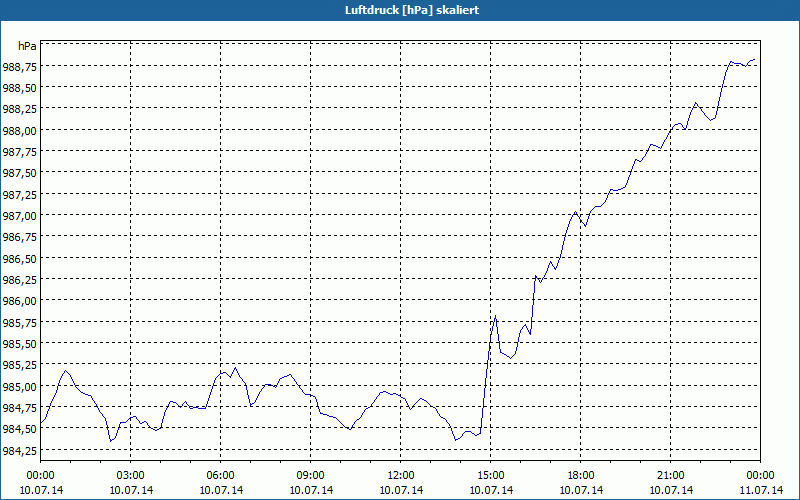Click the 986,25 y-axis label

click(x=20, y=280)
